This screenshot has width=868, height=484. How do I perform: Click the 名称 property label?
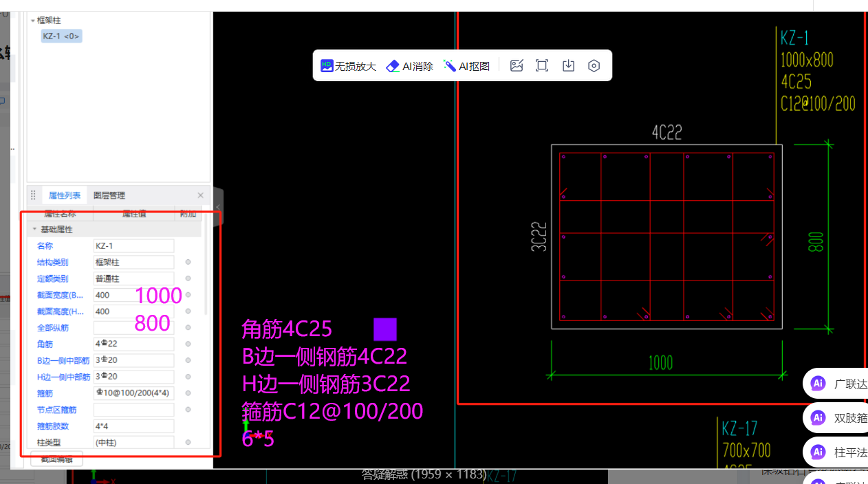[x=45, y=245]
